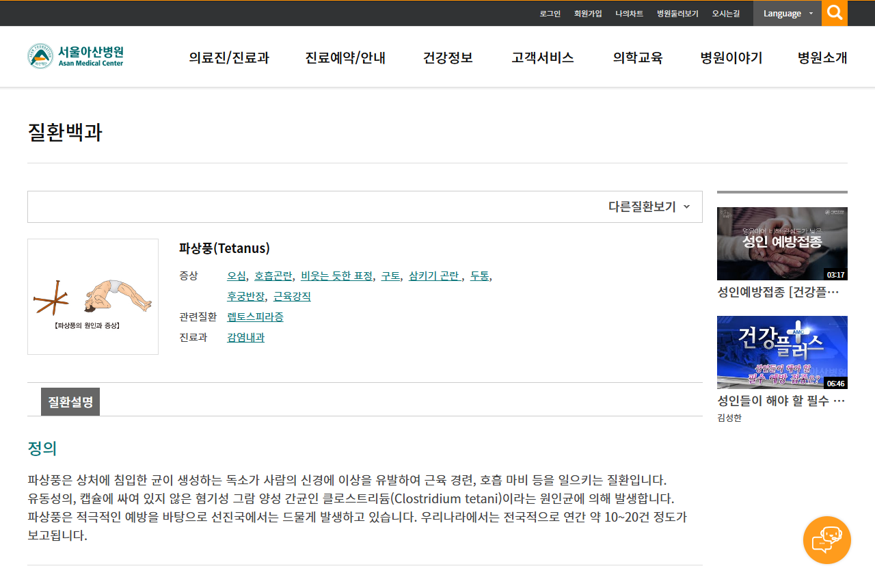The width and height of the screenshot is (875, 588).
Task: Open the 병원소개 menu
Action: coord(822,57)
